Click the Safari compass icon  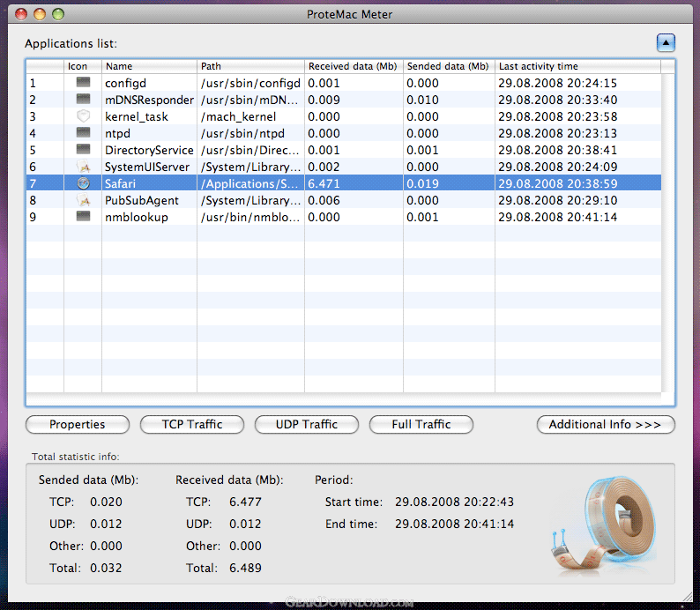[83, 183]
